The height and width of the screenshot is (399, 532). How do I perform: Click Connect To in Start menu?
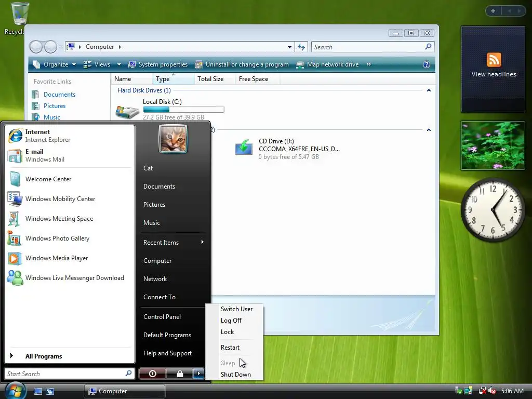174,297
